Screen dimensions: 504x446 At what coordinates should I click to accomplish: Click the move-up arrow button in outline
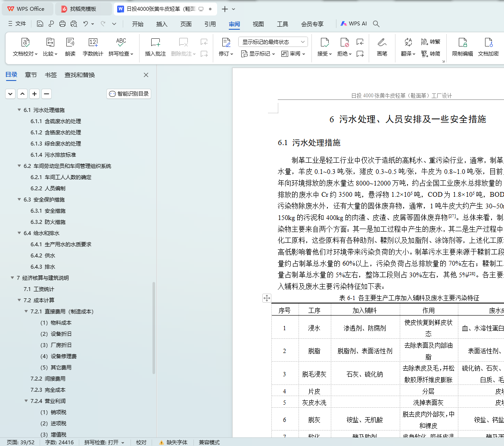click(x=22, y=94)
